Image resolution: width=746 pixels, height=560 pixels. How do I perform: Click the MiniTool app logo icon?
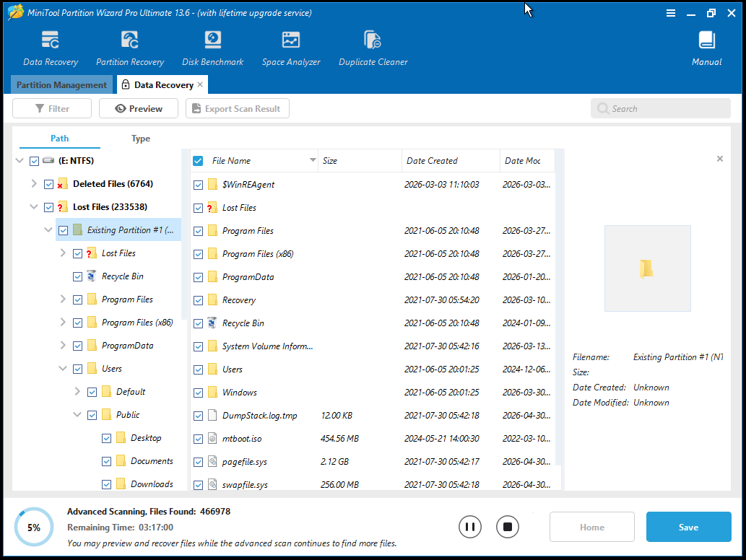15,12
